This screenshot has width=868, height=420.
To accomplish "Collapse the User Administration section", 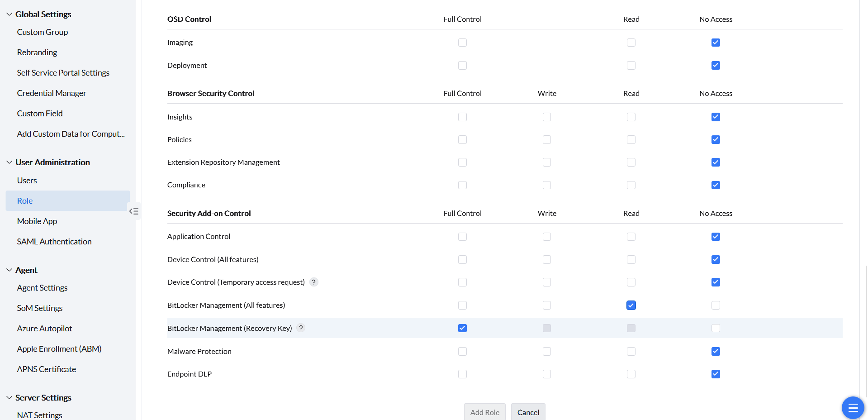I will coord(9,162).
